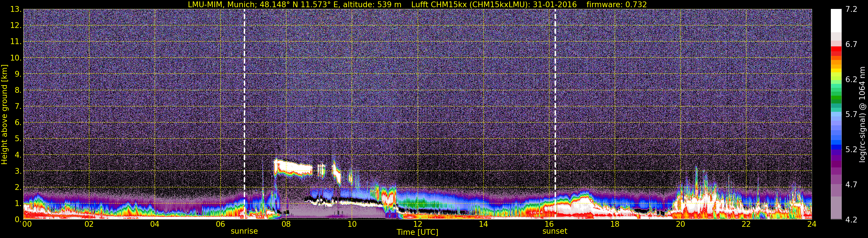The image size is (868, 238).
Task: Click the time axis tick label 14
Action: click(483, 224)
